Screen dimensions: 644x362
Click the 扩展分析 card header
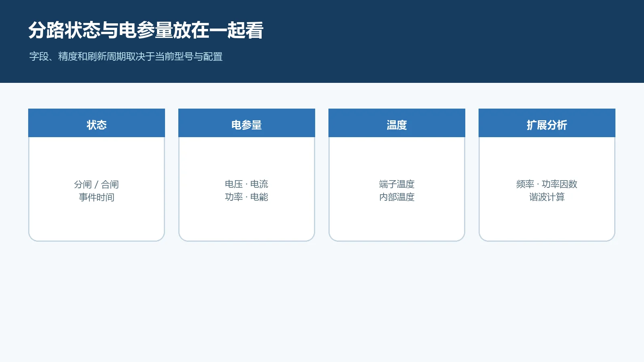click(547, 123)
